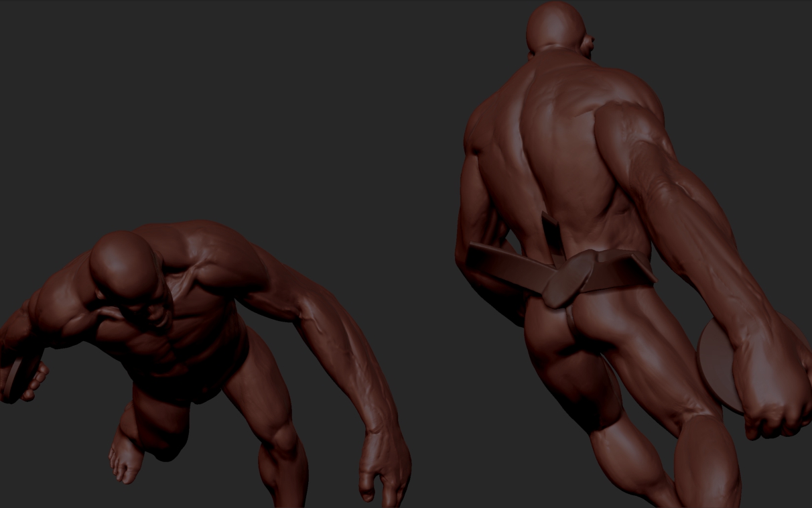Select the back-view figure's head
This screenshot has width=812, height=508.
tap(556, 27)
